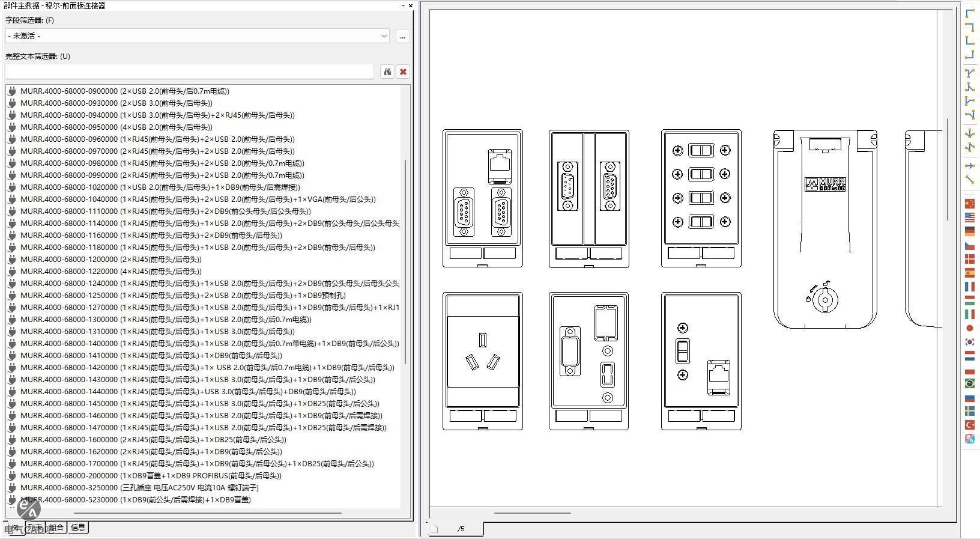The width and height of the screenshot is (980, 539).
Task: Choose the South Korea flag language
Action: click(x=969, y=342)
